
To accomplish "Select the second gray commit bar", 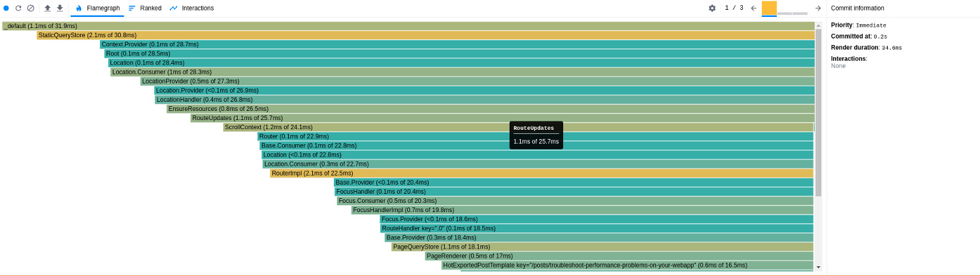I will 785,13.
